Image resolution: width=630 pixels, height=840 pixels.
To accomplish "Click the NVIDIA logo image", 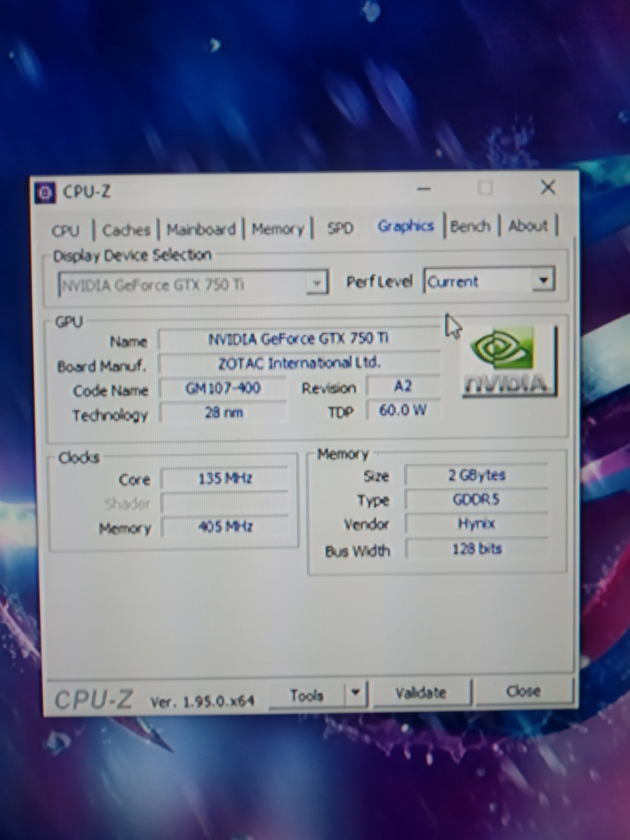I will tap(509, 361).
